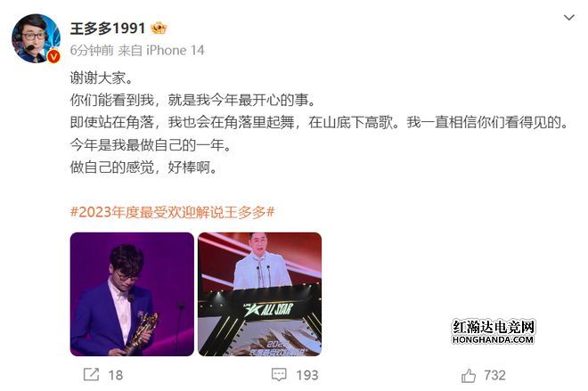Click the repost share icon
Screen dimensions: 588x391
coord(91,374)
